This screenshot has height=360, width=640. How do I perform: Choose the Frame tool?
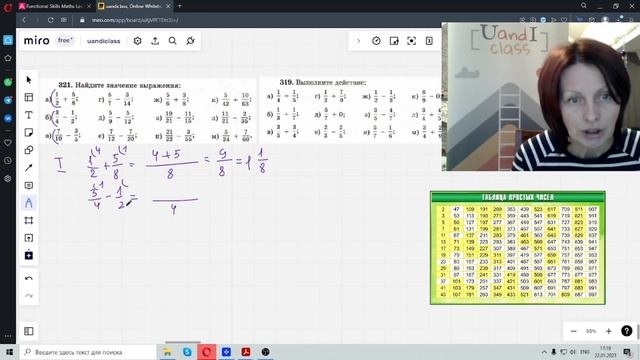point(29,220)
